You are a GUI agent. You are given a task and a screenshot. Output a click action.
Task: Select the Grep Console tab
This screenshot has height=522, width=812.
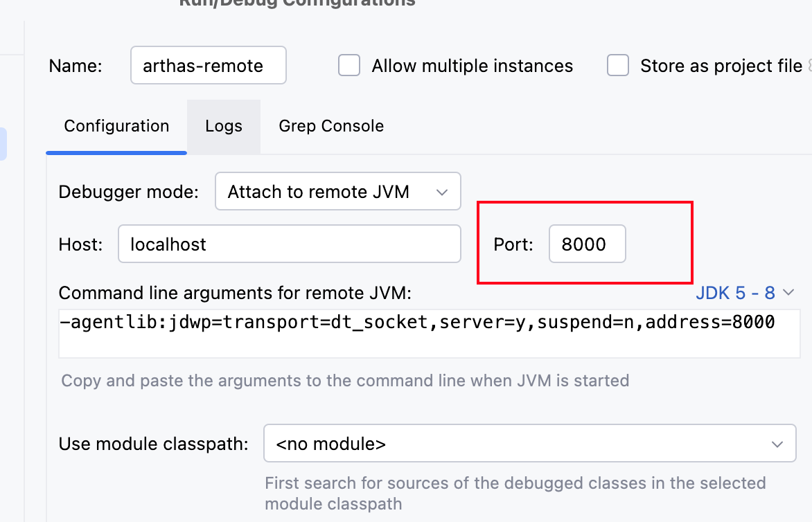point(331,126)
